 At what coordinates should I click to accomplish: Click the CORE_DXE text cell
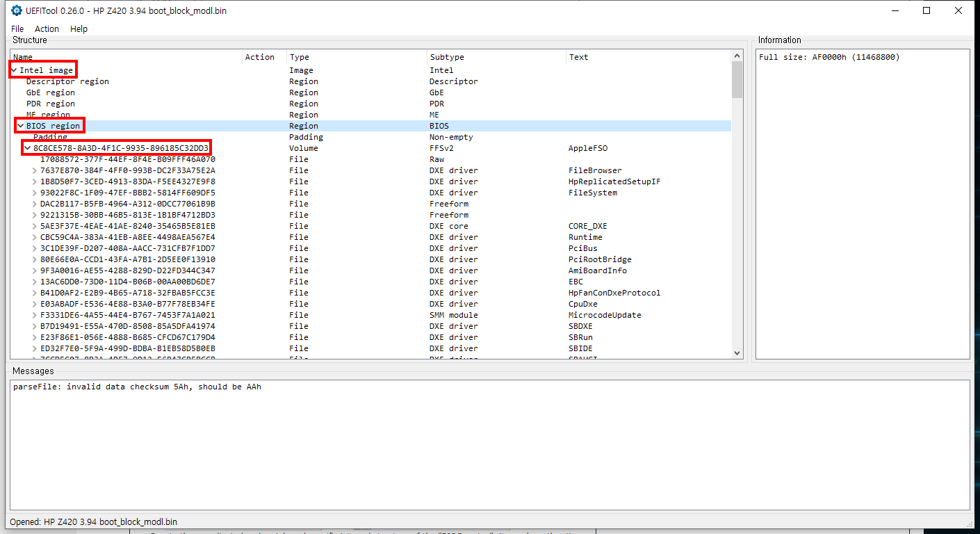(587, 226)
